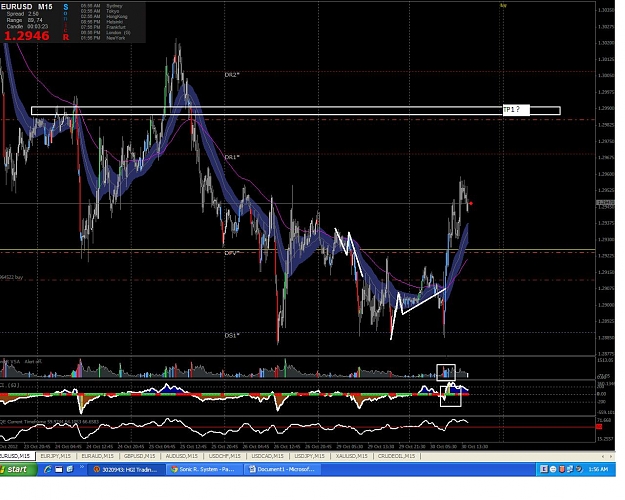Click the network computers tray icon
This screenshot has width=625, height=500.
570,469
